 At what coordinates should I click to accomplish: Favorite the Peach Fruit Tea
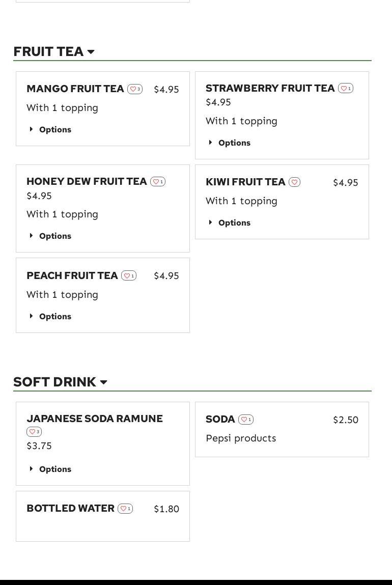click(128, 276)
